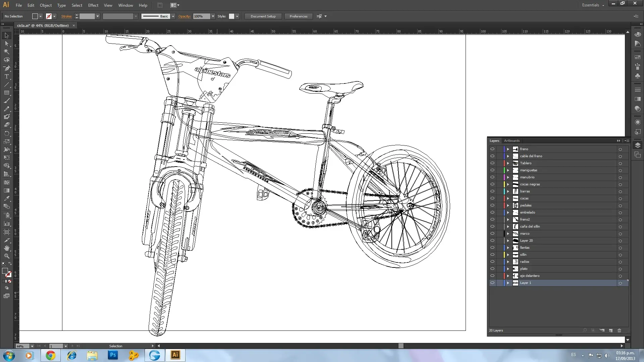Expand the embielado layer

(508, 213)
